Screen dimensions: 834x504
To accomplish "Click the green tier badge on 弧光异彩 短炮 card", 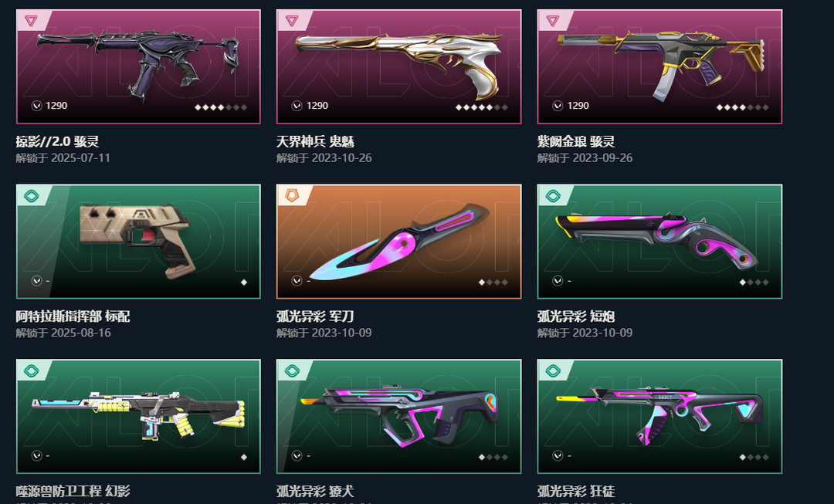I will click(x=553, y=195).
